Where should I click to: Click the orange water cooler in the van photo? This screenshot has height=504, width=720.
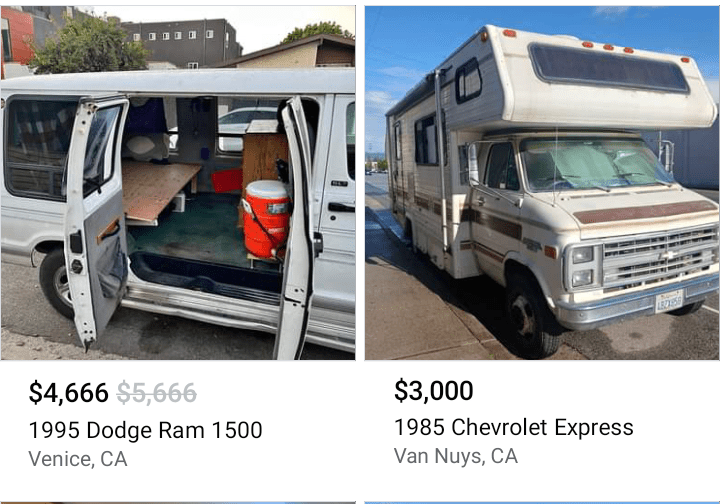tap(266, 219)
